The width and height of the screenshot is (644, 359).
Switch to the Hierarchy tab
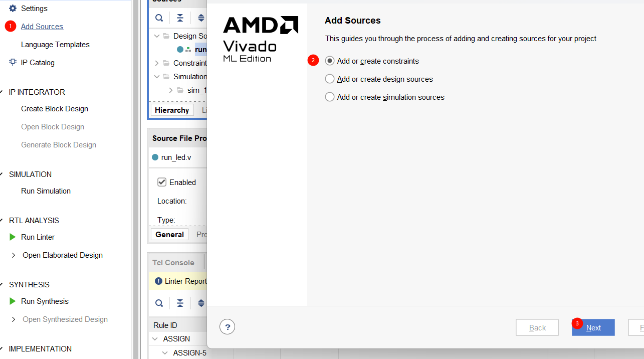click(x=172, y=110)
